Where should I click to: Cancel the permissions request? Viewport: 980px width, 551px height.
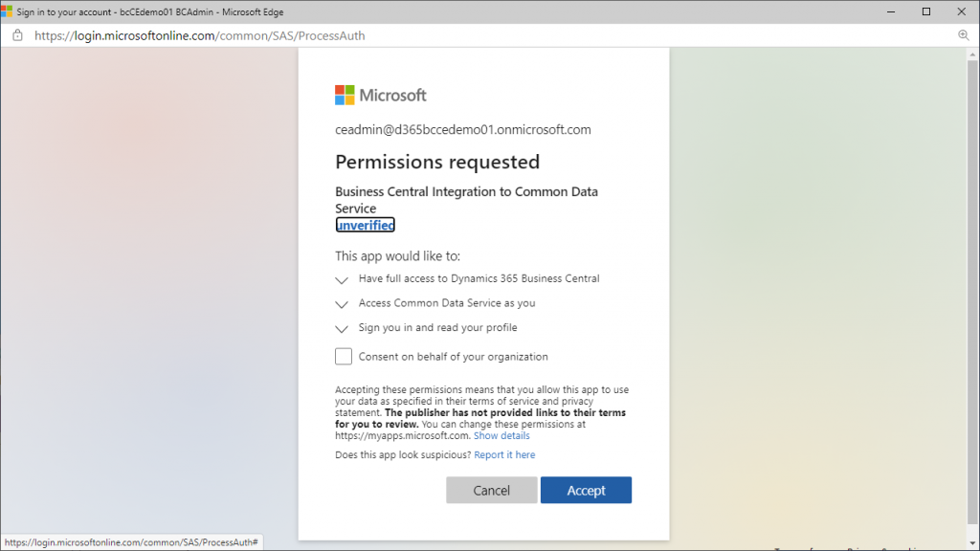point(491,491)
